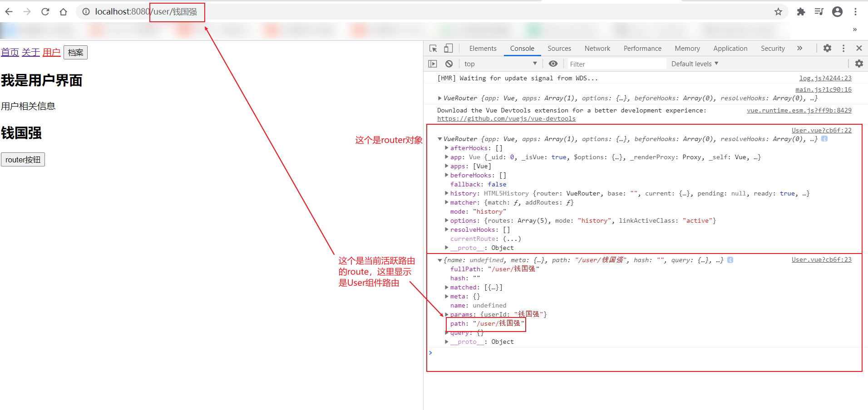Open the DevTools customize menu
This screenshot has height=410, width=868.
click(x=843, y=48)
